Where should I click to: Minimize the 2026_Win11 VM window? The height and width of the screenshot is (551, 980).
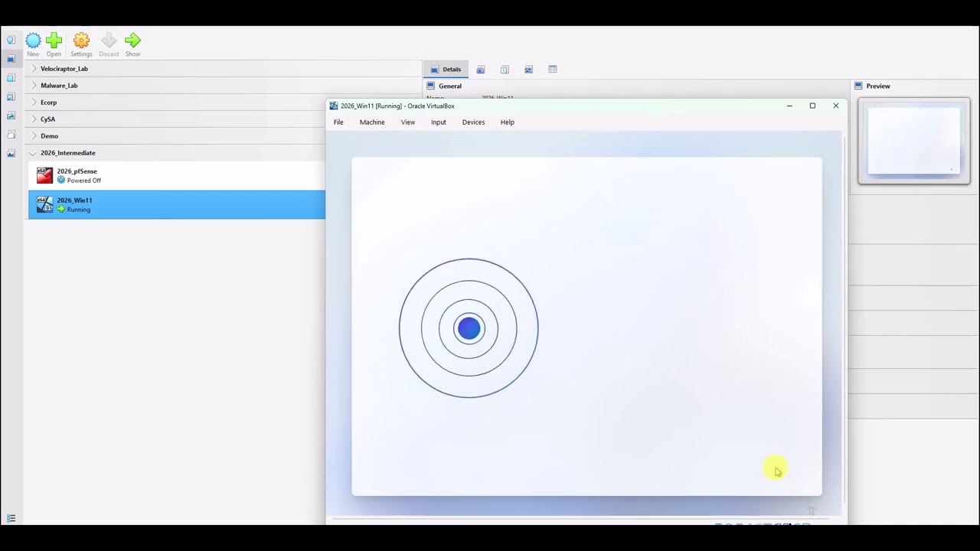(789, 106)
